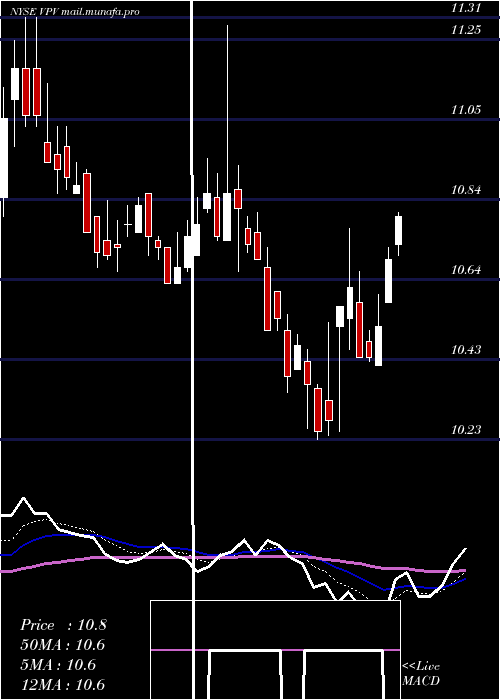Select the 10.43 price level label
Screen dimensions: 500x700
point(466,350)
